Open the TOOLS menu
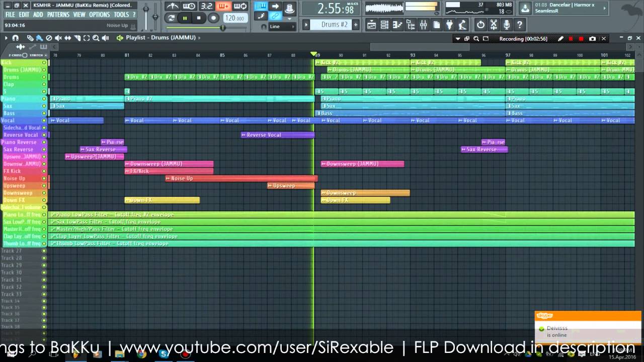This screenshot has width=644, height=362. [121, 15]
